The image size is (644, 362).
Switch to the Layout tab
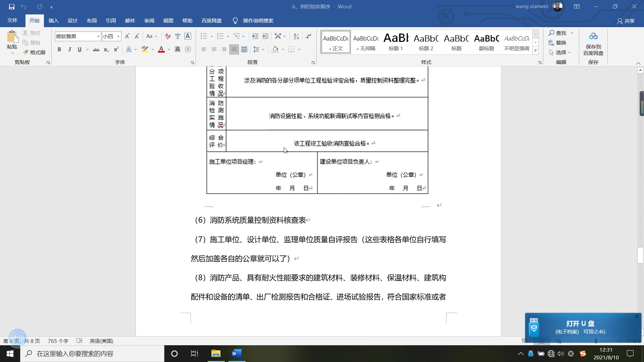tap(92, 20)
